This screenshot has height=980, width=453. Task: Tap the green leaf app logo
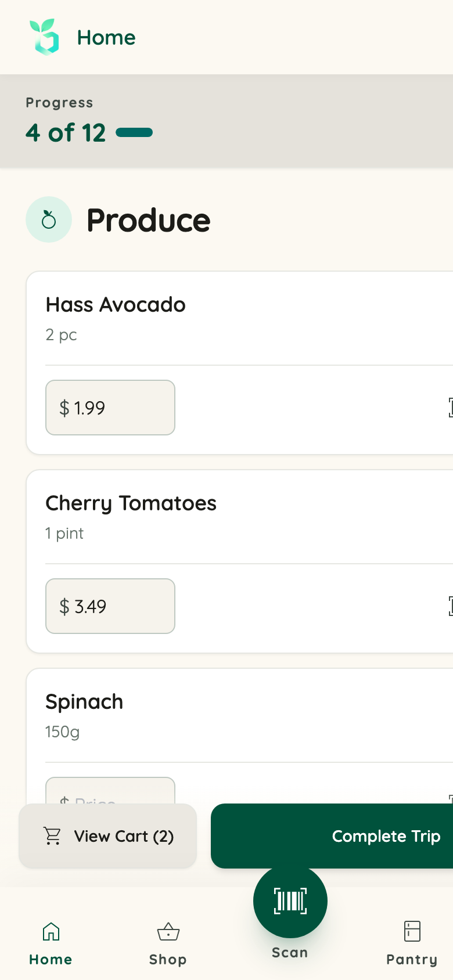point(44,37)
